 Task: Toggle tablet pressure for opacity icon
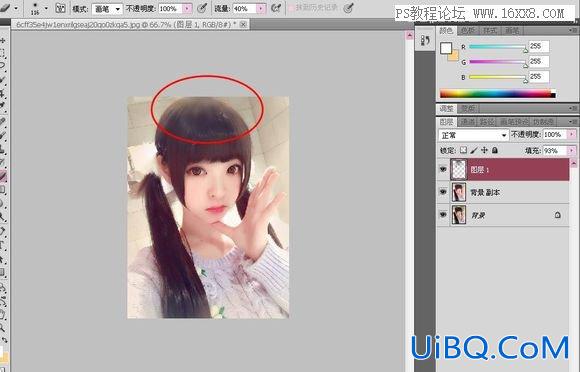[x=202, y=8]
